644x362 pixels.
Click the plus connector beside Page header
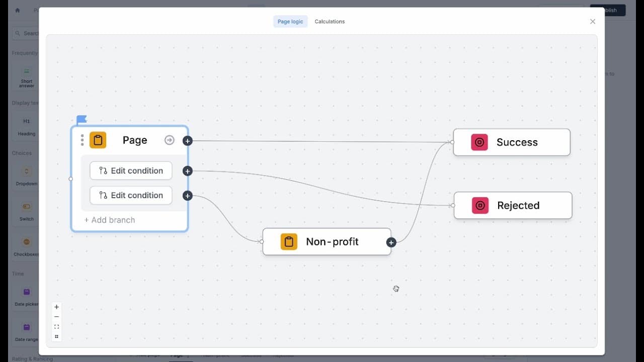[187, 141]
